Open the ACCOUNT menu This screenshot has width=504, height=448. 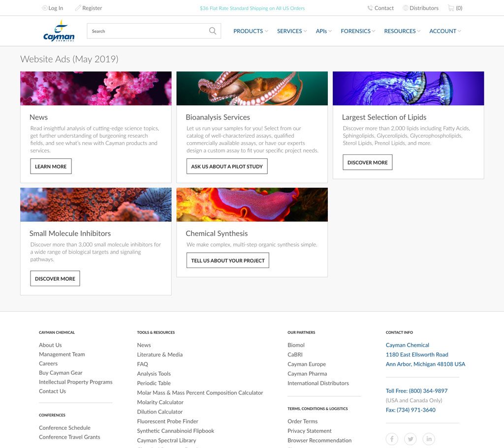click(445, 31)
